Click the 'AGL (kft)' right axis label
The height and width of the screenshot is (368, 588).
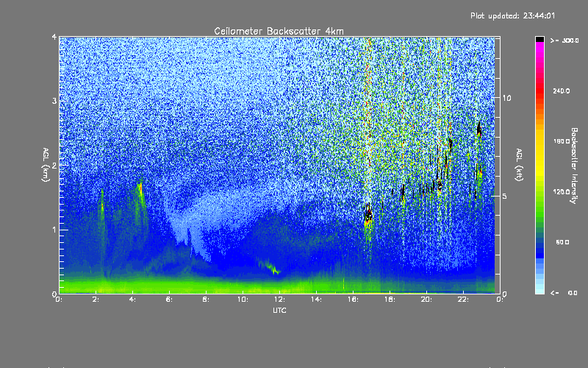point(519,165)
